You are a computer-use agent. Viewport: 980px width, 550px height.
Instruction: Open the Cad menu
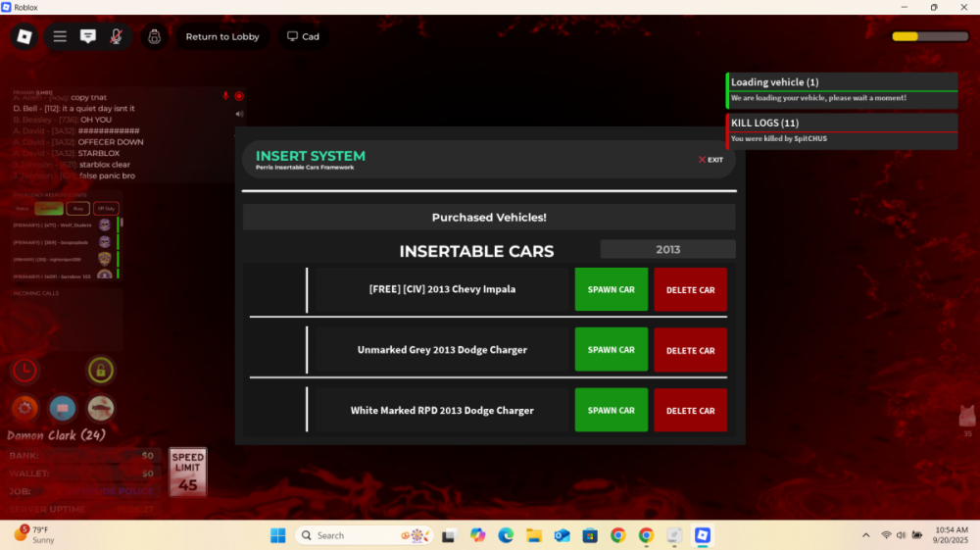[x=303, y=36]
